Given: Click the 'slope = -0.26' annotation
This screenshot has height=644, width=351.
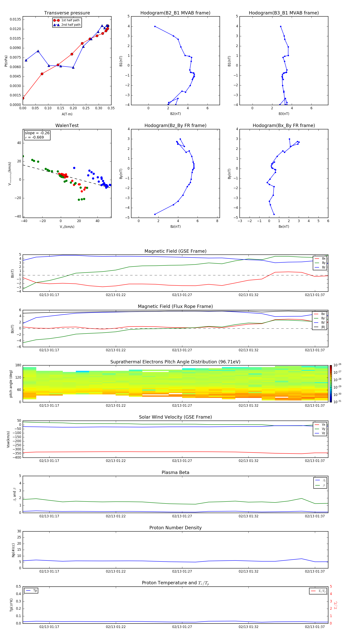Looking at the screenshot, I should [x=37, y=133].
